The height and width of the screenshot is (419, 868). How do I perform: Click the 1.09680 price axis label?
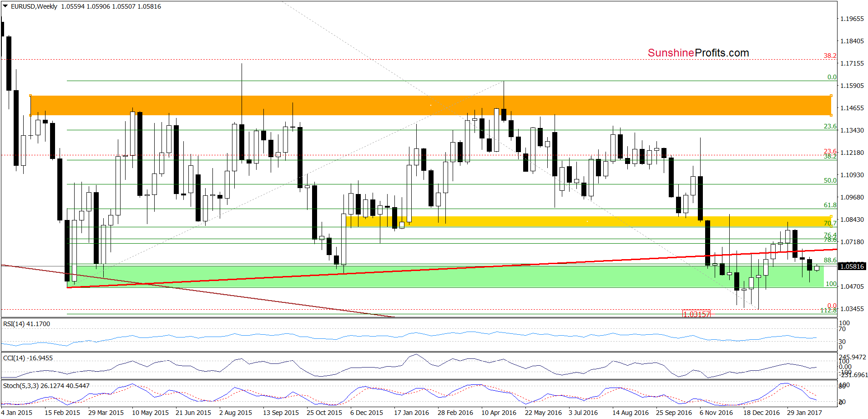pyautogui.click(x=852, y=197)
